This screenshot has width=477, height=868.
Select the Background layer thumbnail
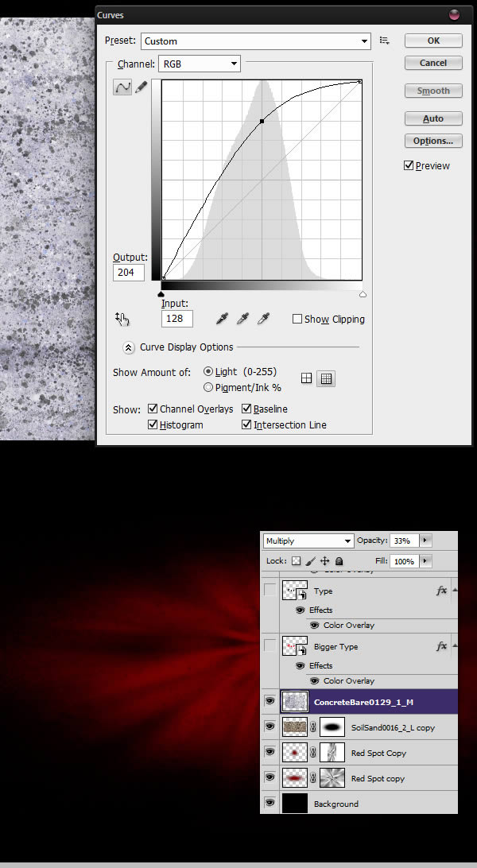click(x=295, y=804)
